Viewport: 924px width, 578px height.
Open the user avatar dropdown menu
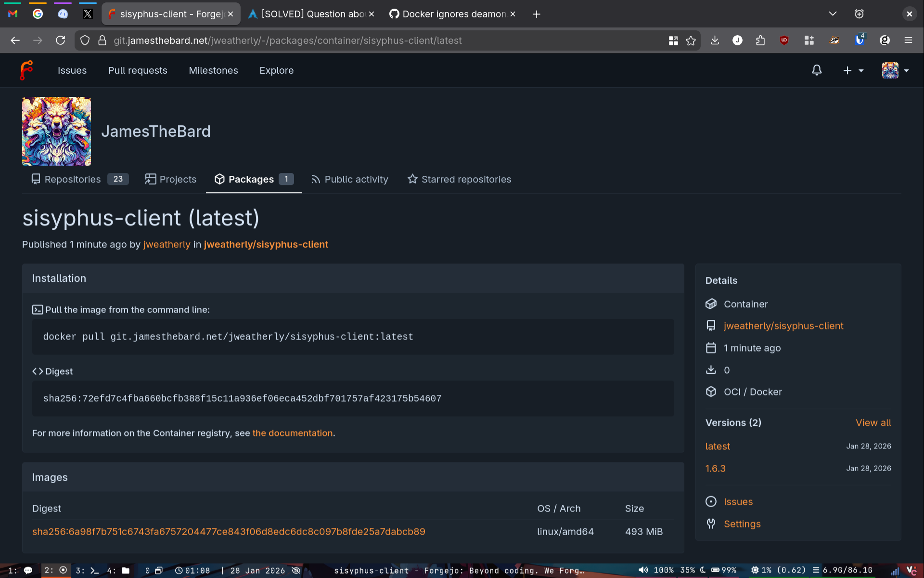895,70
